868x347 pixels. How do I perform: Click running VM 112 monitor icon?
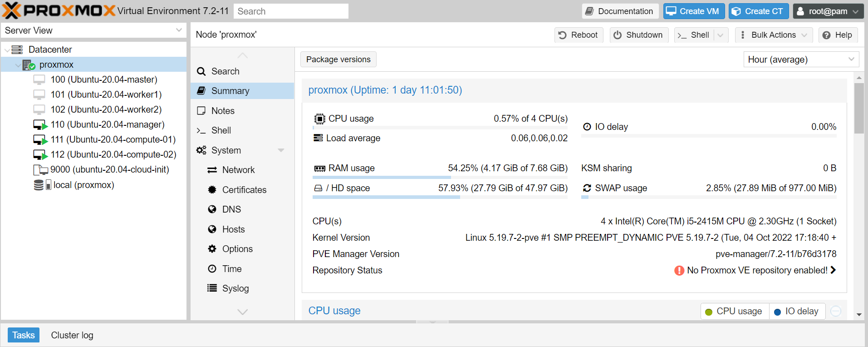click(40, 155)
